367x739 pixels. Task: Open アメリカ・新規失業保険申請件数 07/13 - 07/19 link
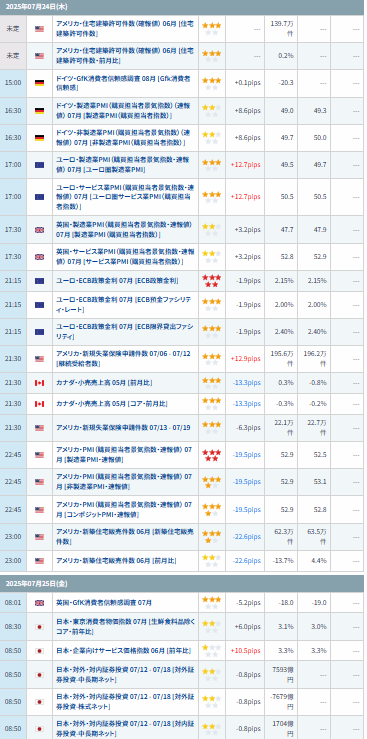[123, 427]
